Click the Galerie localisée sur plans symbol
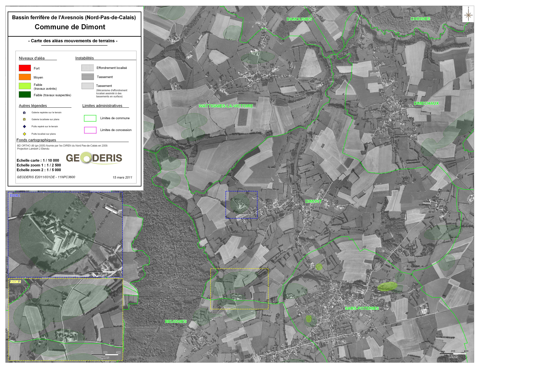The image size is (555, 392). [24, 119]
